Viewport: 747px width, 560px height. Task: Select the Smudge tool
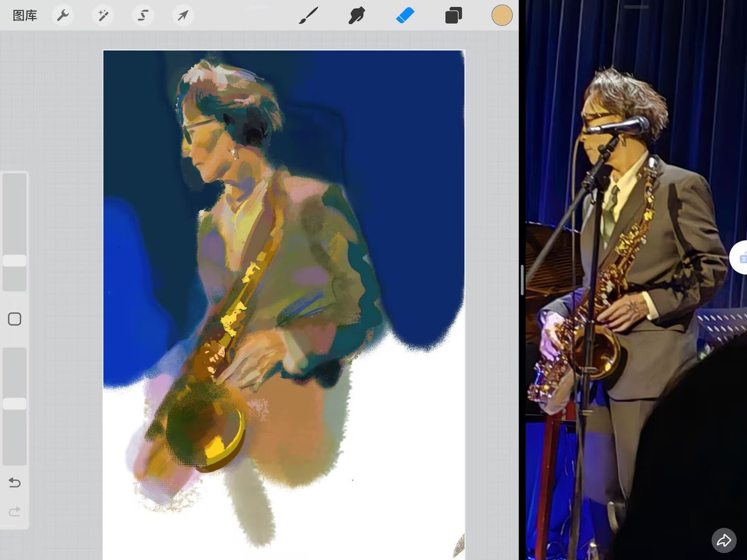(x=357, y=16)
